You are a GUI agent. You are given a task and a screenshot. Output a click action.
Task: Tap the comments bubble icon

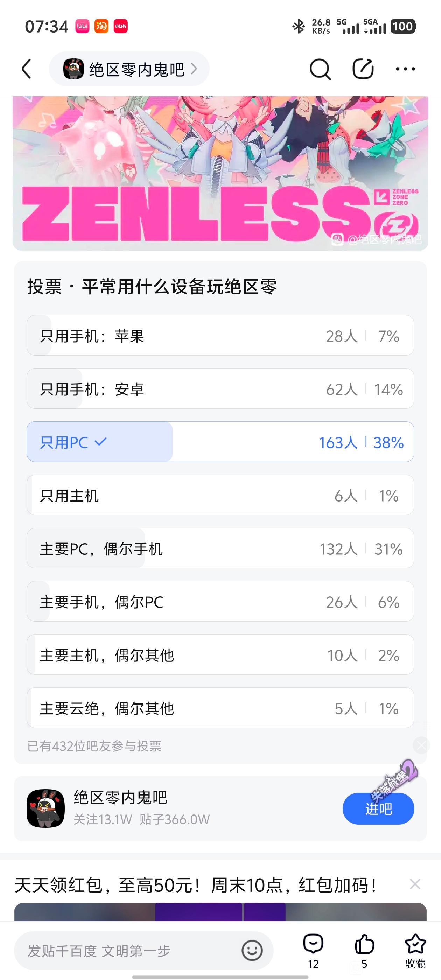click(313, 945)
